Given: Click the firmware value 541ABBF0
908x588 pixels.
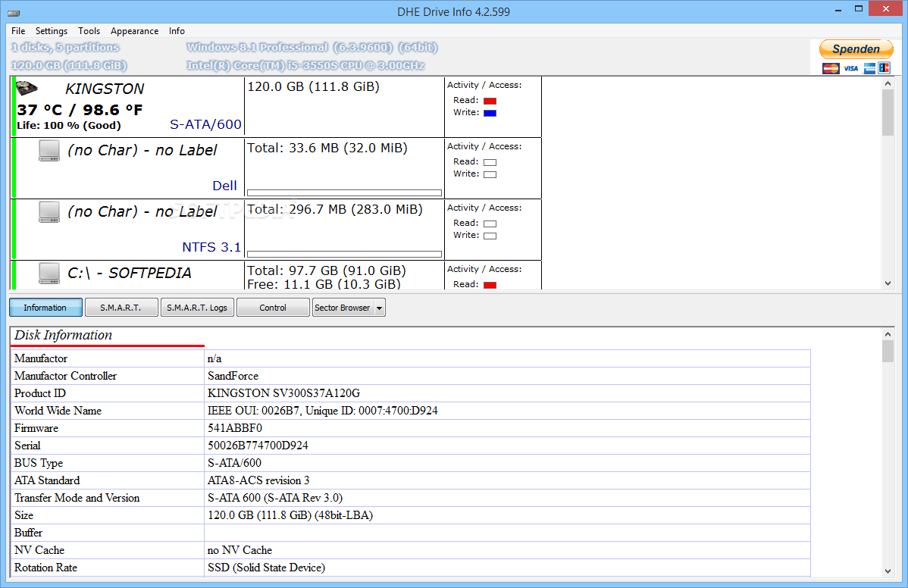Looking at the screenshot, I should [234, 427].
